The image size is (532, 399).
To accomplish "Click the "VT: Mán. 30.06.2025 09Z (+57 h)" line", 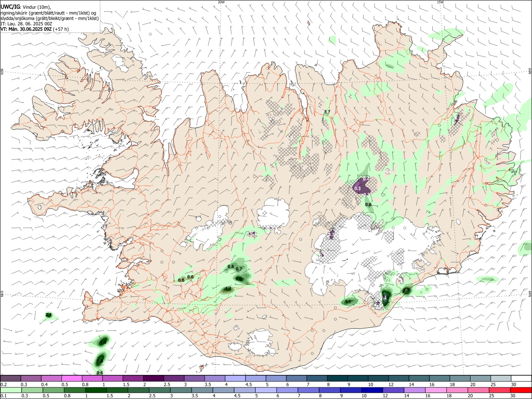I will [35, 29].
